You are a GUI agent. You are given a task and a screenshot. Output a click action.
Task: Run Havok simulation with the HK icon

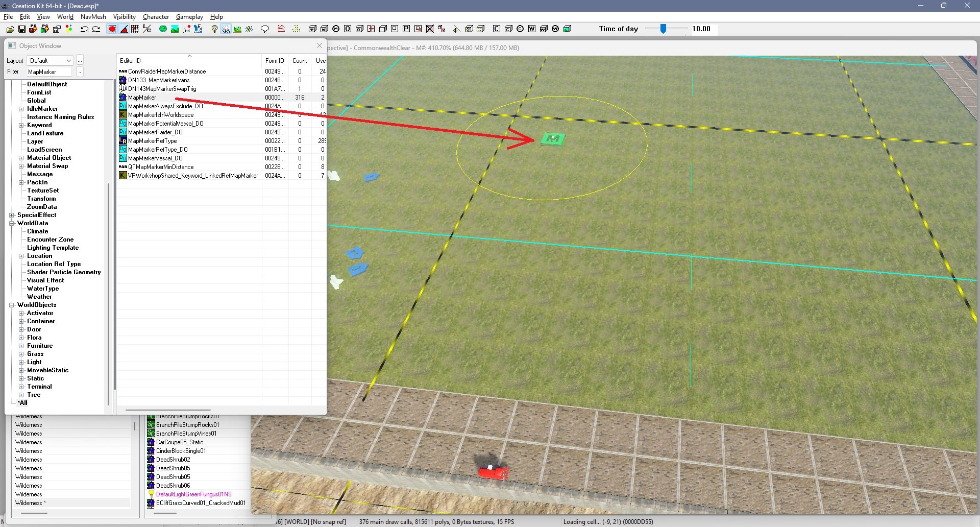coord(186,29)
